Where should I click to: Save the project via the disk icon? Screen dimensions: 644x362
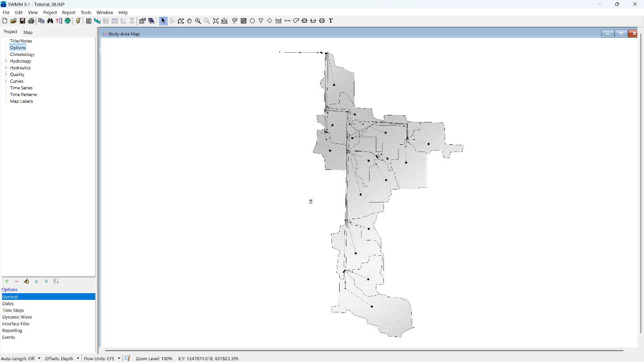(x=22, y=21)
